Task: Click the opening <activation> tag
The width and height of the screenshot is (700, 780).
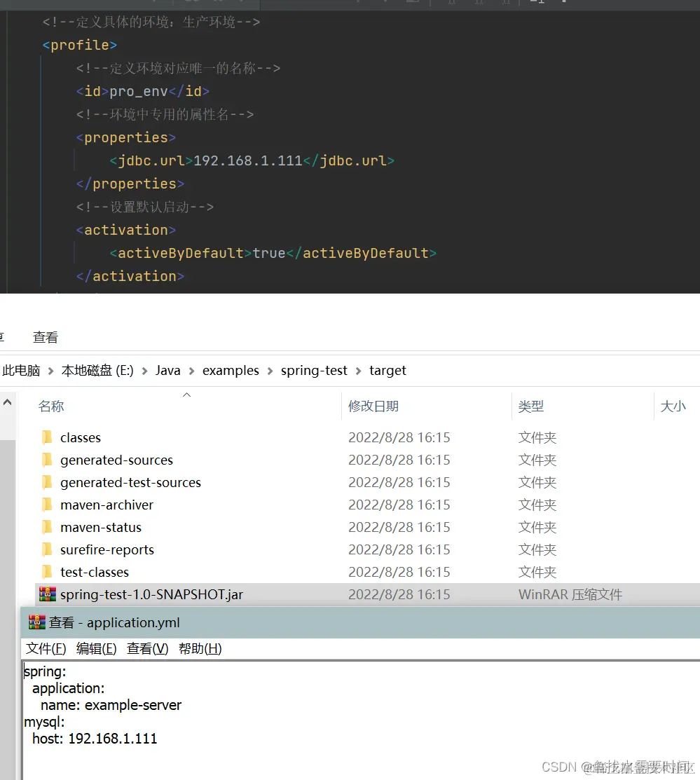Action: pos(126,231)
